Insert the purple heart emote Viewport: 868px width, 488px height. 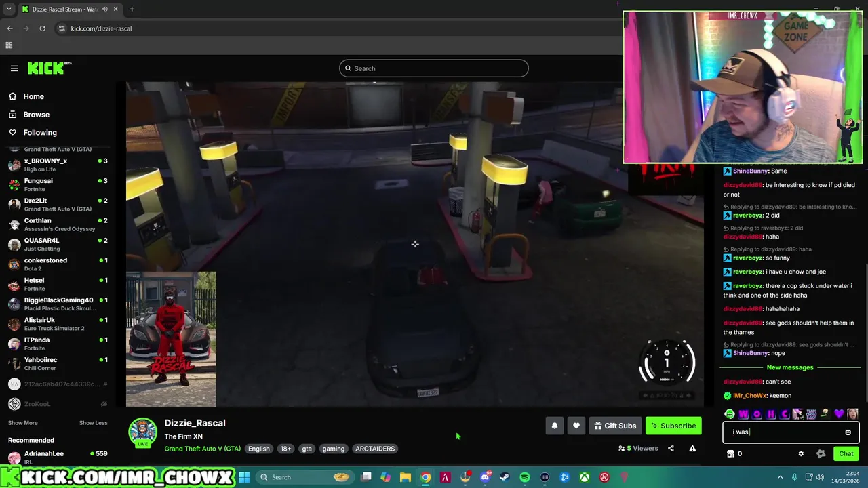tap(839, 414)
